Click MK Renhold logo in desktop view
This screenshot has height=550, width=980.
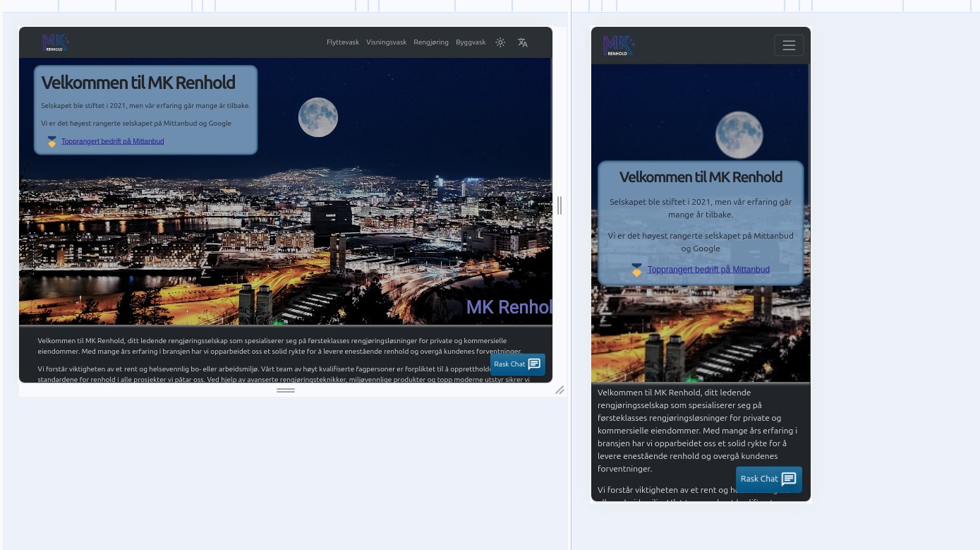coord(55,43)
